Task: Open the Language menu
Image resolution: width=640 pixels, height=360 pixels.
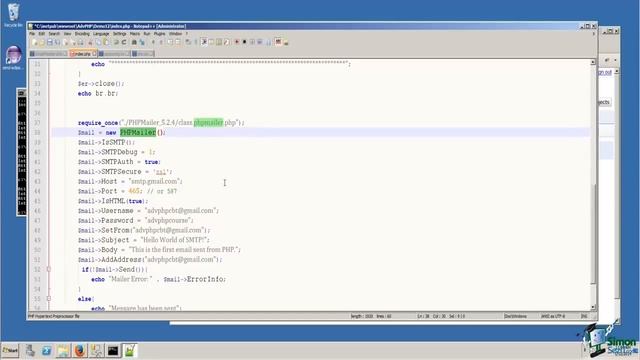Action: [101, 34]
